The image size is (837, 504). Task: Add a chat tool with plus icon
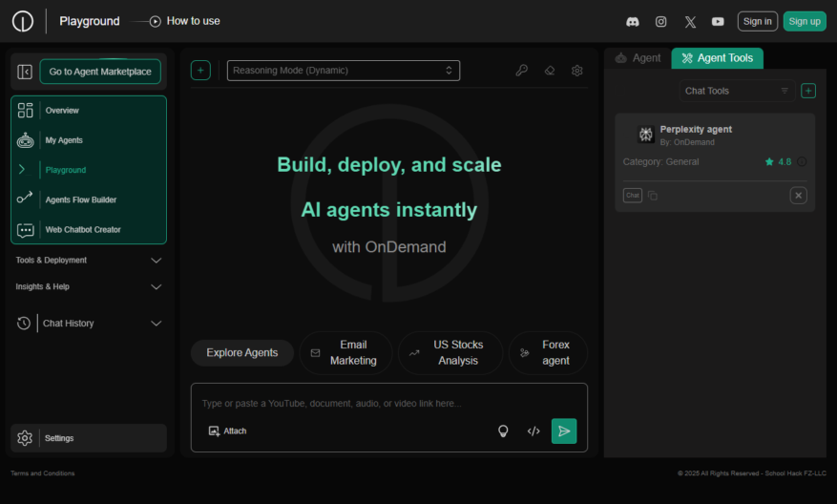pos(808,91)
